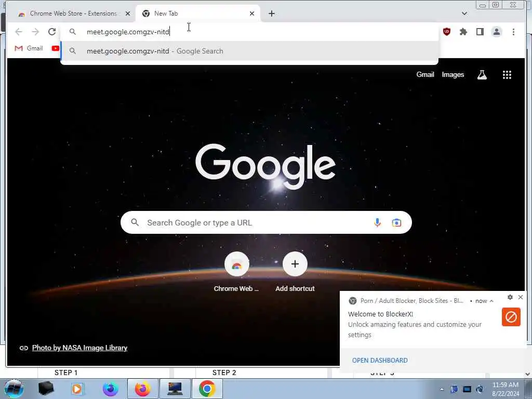Open the Chrome icon in the taskbar
The image size is (532, 399).
tap(207, 389)
